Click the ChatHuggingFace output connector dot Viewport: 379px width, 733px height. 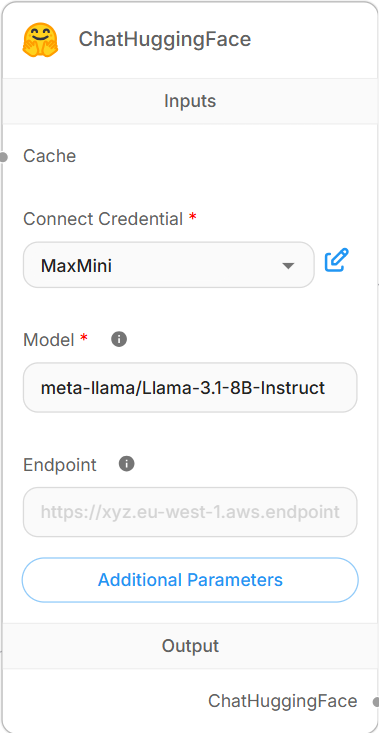click(376, 702)
